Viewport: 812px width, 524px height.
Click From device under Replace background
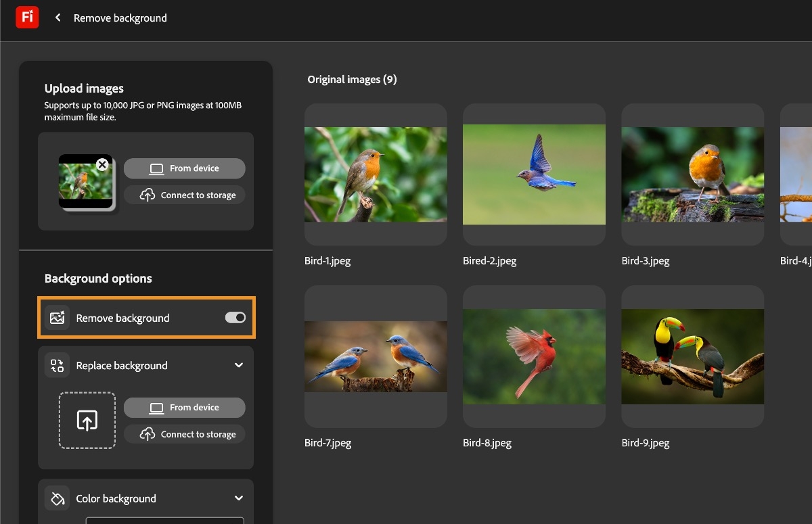point(185,408)
